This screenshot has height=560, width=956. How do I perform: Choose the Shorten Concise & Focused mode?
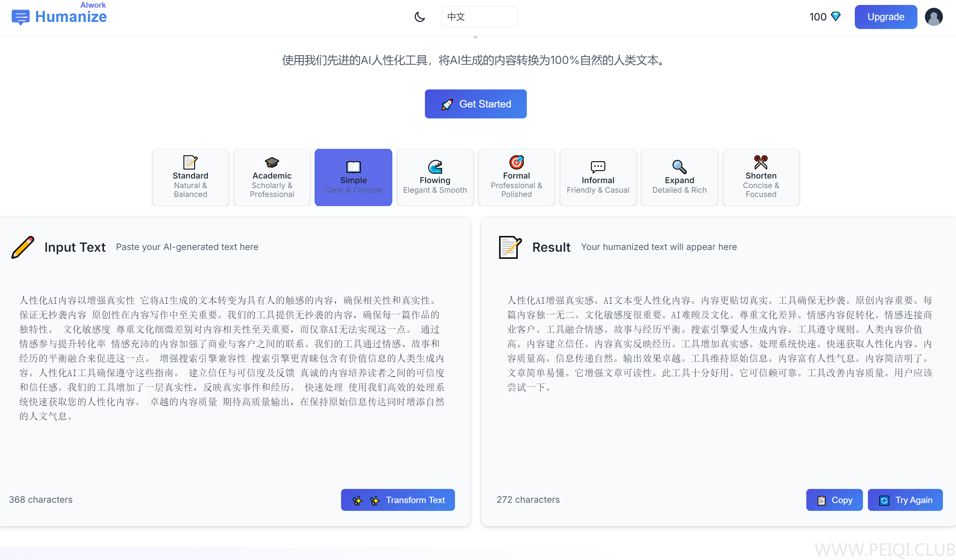click(x=761, y=177)
